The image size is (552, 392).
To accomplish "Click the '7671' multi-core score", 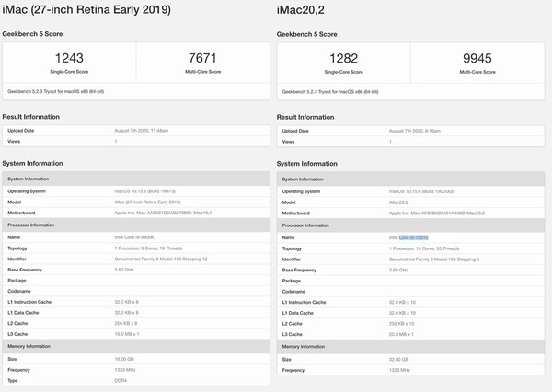I will [x=202, y=58].
